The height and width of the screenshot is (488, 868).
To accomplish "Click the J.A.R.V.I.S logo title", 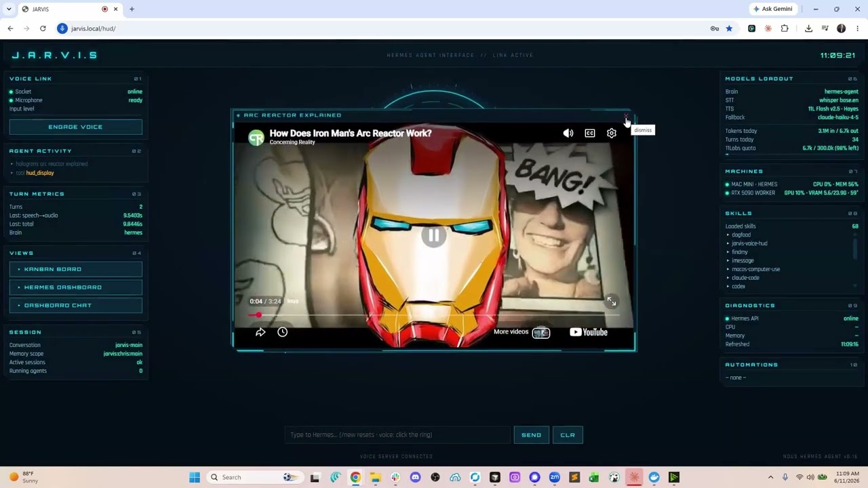I will [54, 56].
